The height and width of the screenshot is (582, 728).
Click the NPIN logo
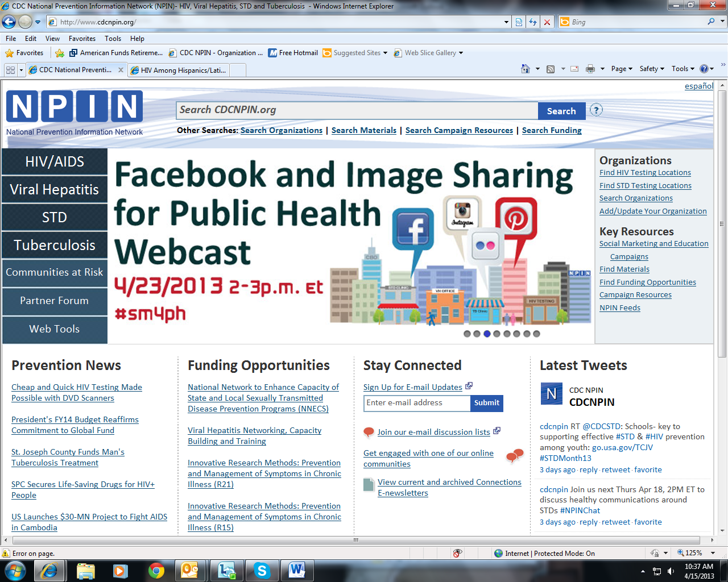pos(75,113)
